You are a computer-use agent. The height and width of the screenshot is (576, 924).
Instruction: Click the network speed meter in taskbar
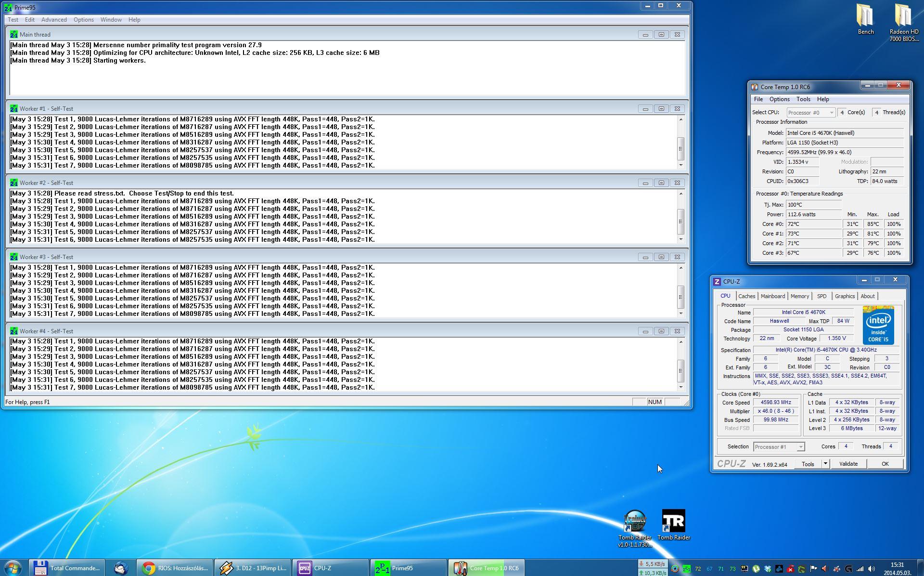point(652,568)
